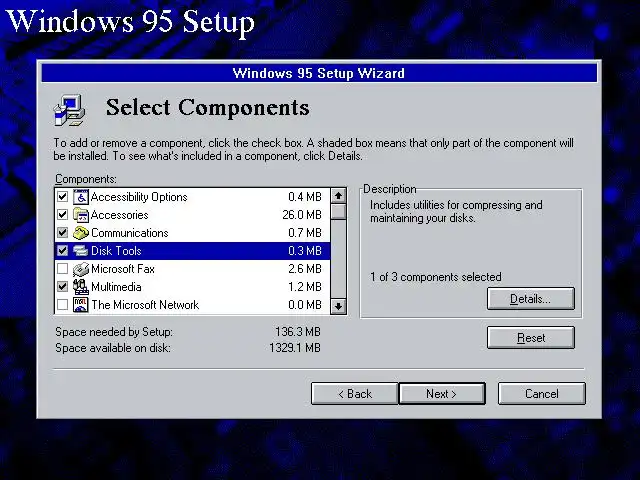640x480 pixels.
Task: Click the setup computer icon beside heading
Action: pyautogui.click(x=69, y=110)
